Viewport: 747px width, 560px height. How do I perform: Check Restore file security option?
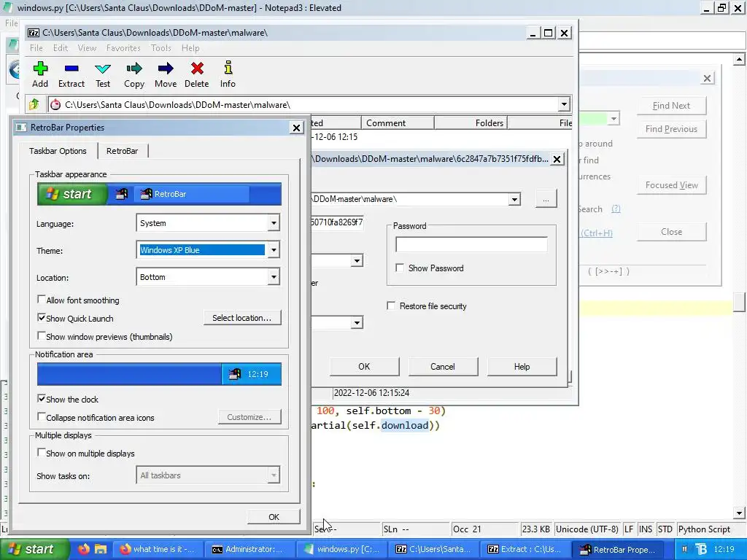391,306
